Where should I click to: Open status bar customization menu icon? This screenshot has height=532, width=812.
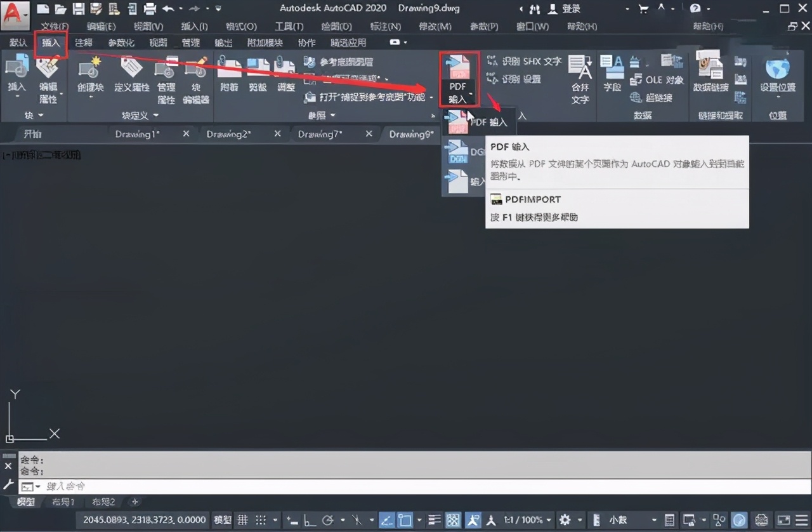[802, 520]
